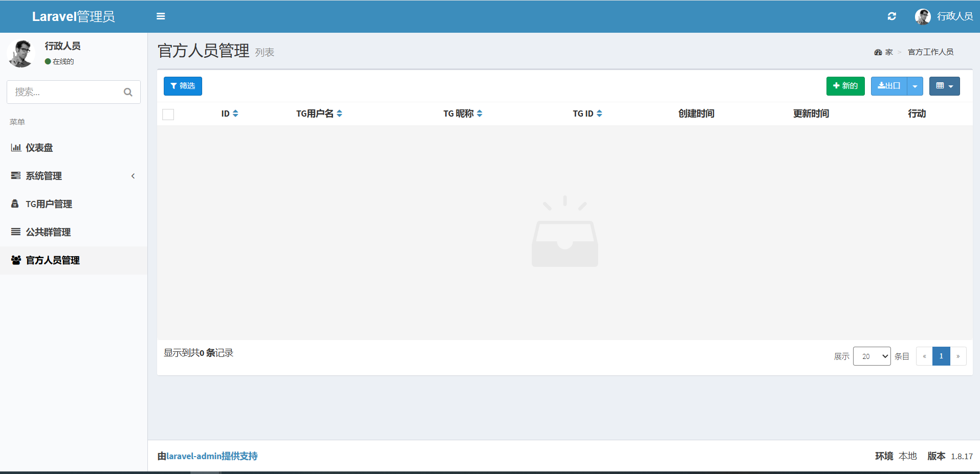Select 公共群管理 menu item

click(x=48, y=232)
